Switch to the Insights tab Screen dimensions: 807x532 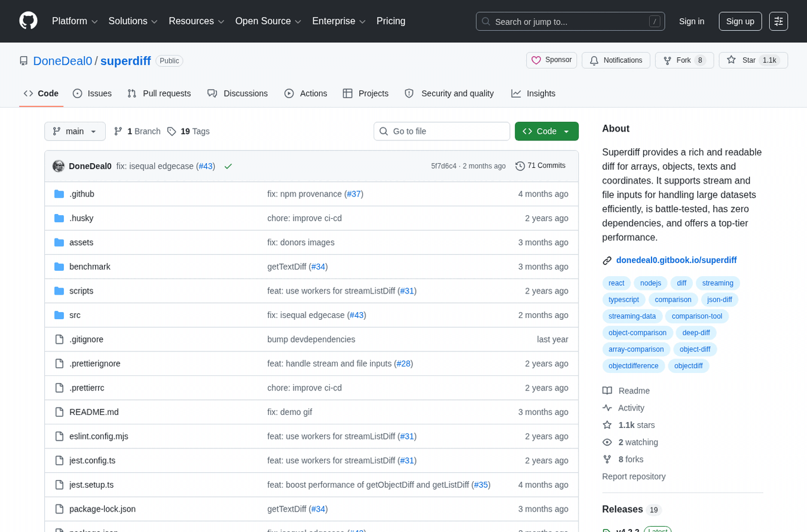(x=533, y=93)
